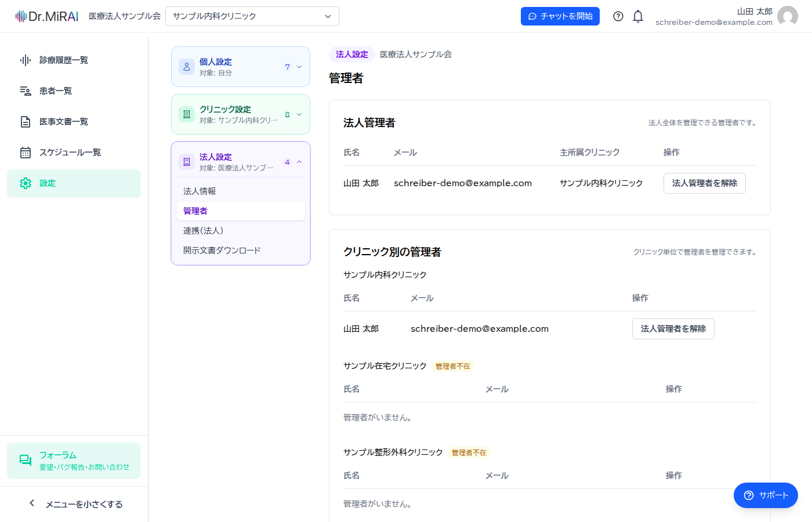Screen dimensions: 812x522
Task: Click the forum chat bubbles icon
Action: (x=26, y=461)
